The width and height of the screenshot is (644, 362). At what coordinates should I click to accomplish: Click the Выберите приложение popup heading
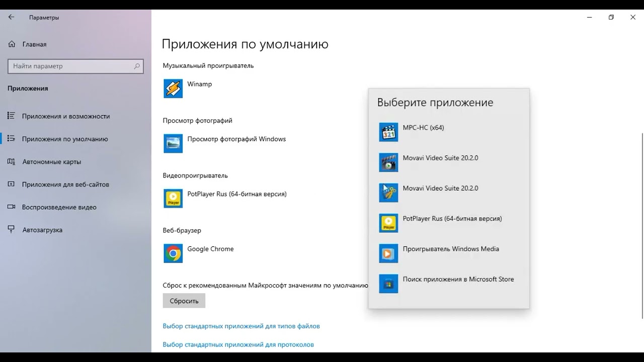tap(435, 103)
